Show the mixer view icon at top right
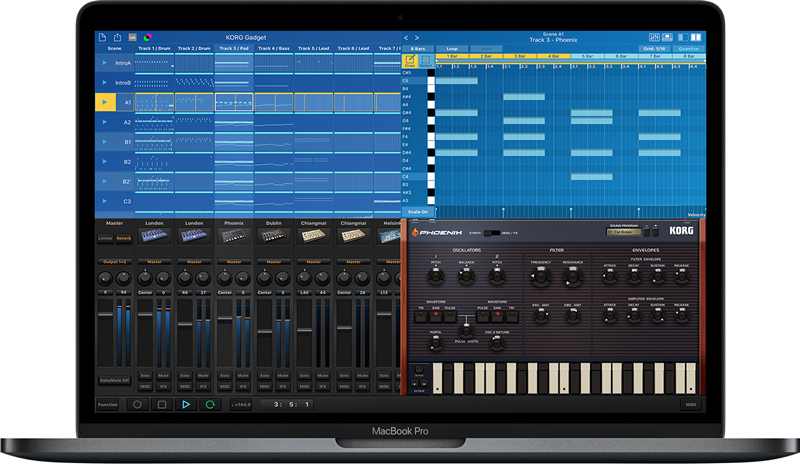Image resolution: width=800 pixels, height=464 pixels. [x=654, y=37]
